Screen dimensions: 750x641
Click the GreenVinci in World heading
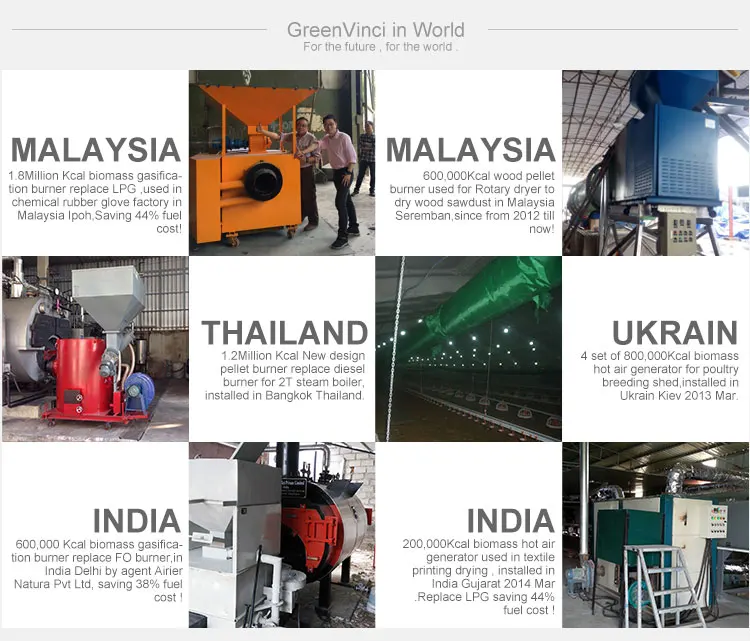point(375,30)
